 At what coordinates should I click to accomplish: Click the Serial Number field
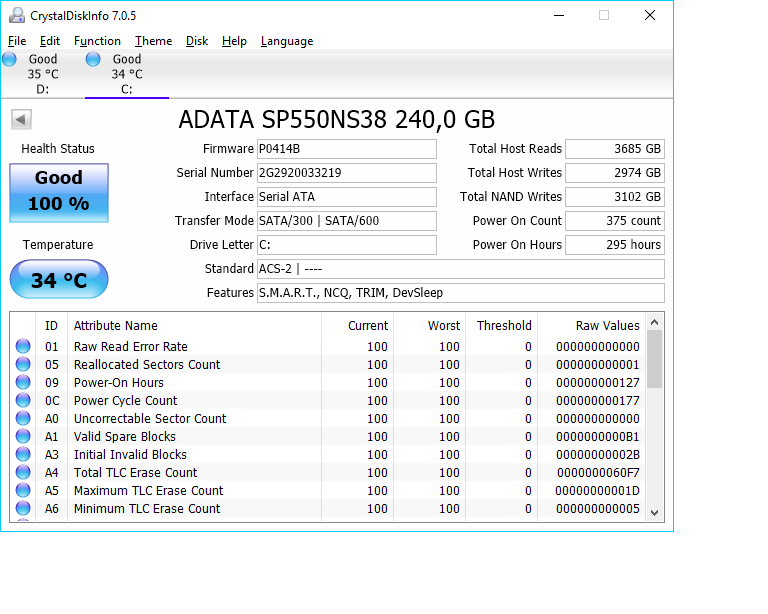coord(347,173)
